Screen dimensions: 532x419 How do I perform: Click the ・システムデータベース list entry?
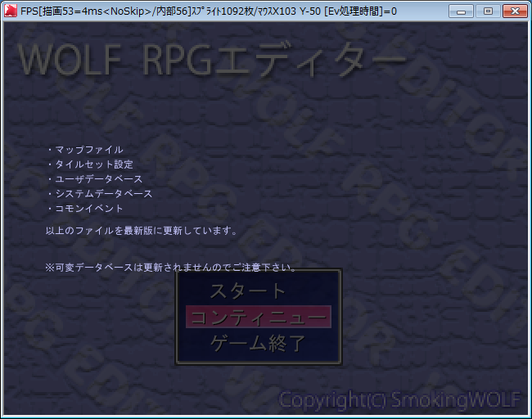(x=99, y=193)
